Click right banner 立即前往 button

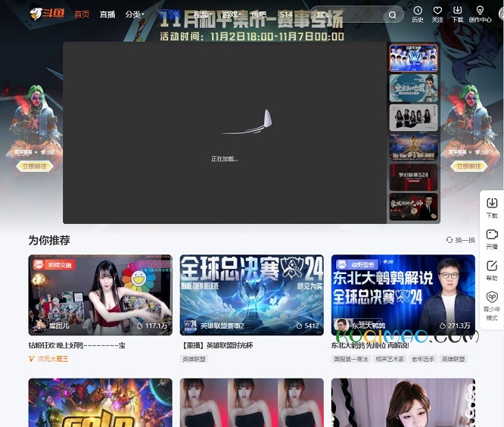click(x=468, y=167)
